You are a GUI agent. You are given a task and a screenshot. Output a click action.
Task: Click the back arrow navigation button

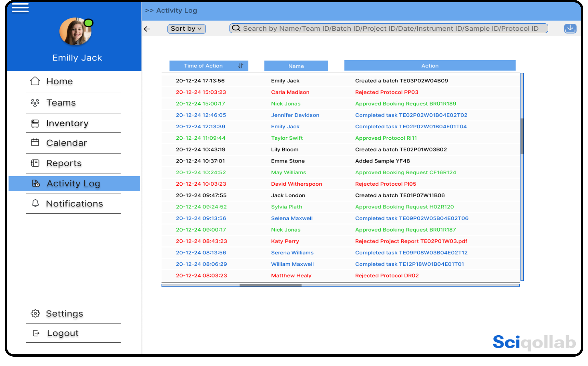coord(148,29)
